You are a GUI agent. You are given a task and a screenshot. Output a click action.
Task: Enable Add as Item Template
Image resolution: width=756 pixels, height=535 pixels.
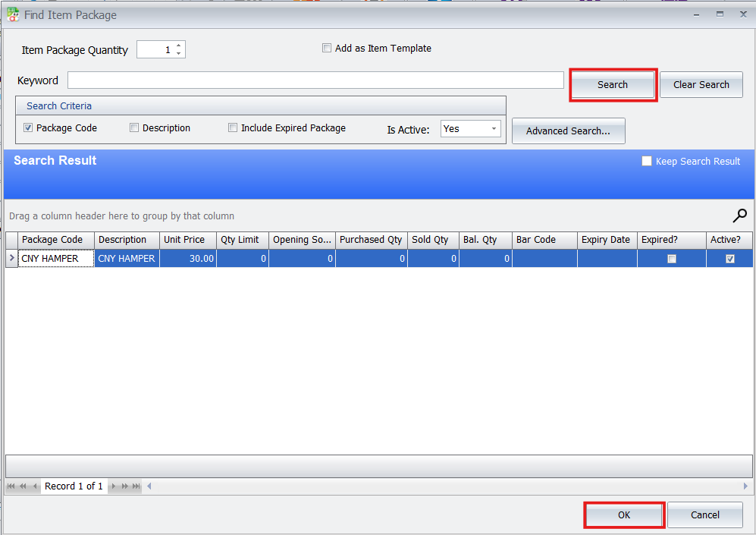(327, 48)
